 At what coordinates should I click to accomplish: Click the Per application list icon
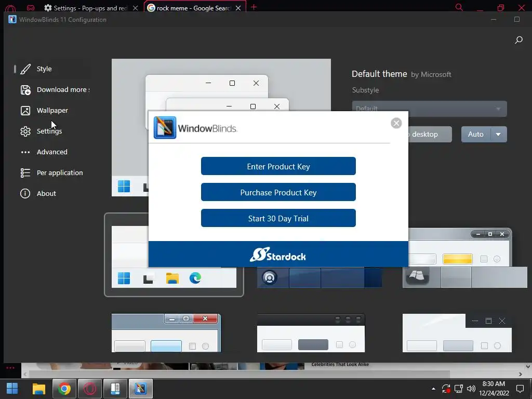pyautogui.click(x=25, y=172)
